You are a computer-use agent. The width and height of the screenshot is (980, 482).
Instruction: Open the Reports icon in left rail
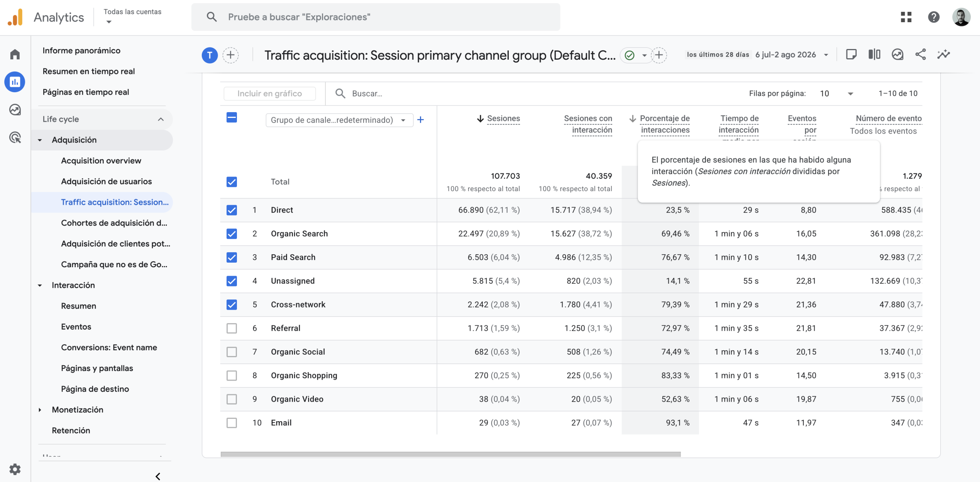tap(15, 82)
